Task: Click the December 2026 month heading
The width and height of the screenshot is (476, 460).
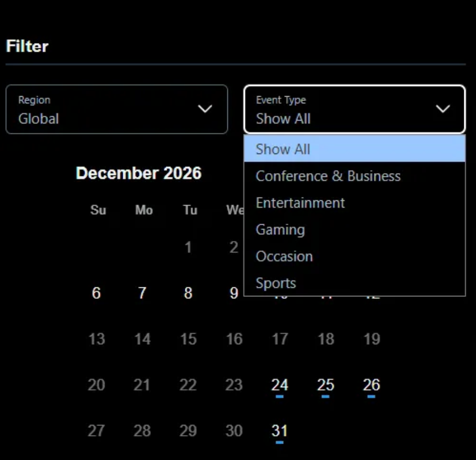Action: (x=139, y=174)
